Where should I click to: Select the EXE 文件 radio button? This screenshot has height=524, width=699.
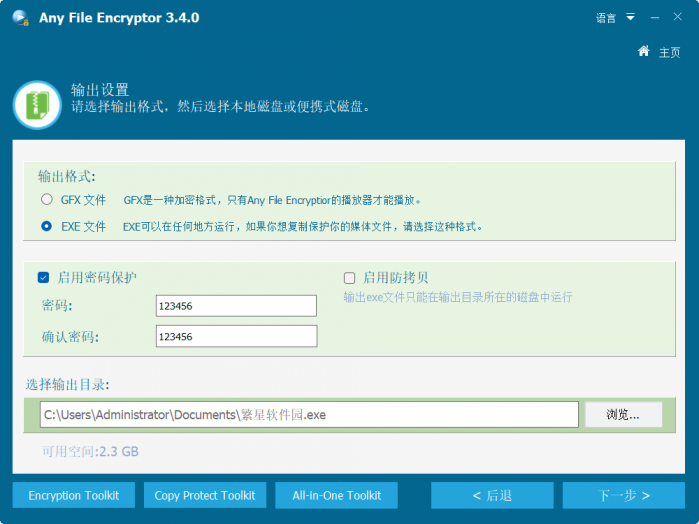pyautogui.click(x=46, y=226)
